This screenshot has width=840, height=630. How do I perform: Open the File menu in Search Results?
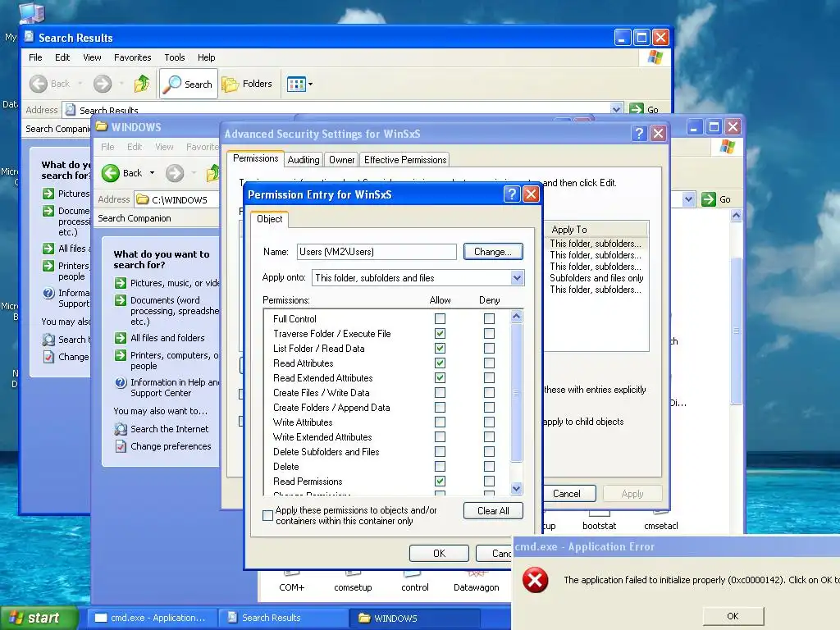35,57
